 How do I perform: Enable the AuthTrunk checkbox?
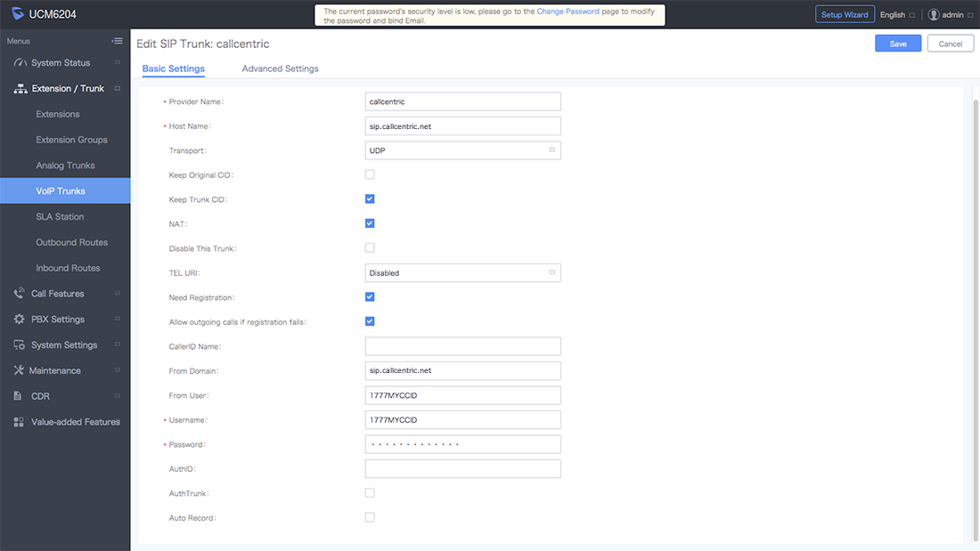tap(370, 493)
